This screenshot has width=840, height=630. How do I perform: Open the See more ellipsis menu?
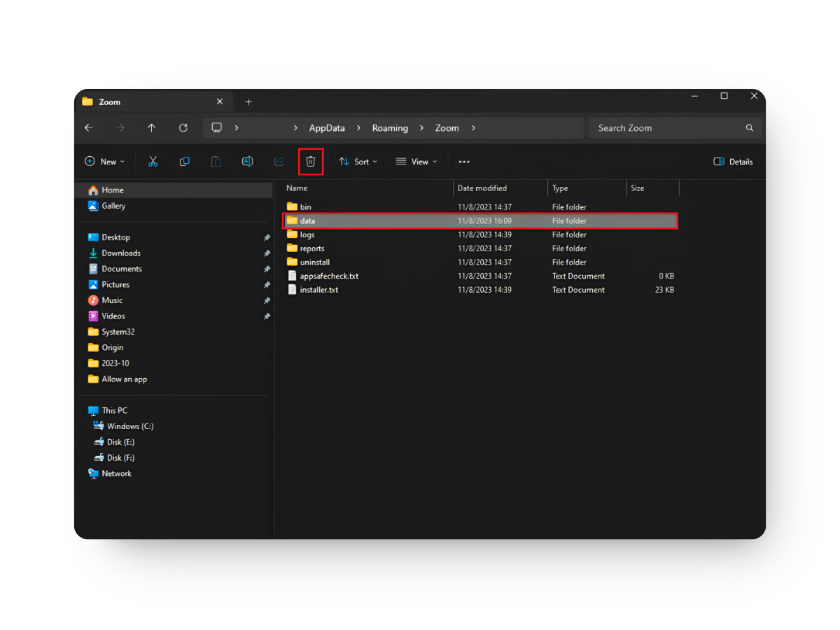(463, 162)
